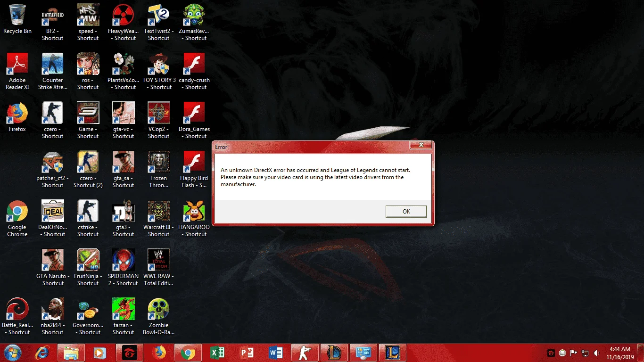The height and width of the screenshot is (362, 644).
Task: Select the Dora_Games - Shortcut icon
Action: 194,121
